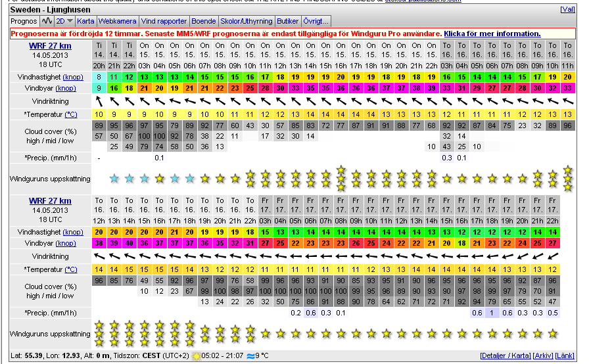Click the water temperature wave icon
Viewport: 589px width, 364px height.
(x=249, y=356)
